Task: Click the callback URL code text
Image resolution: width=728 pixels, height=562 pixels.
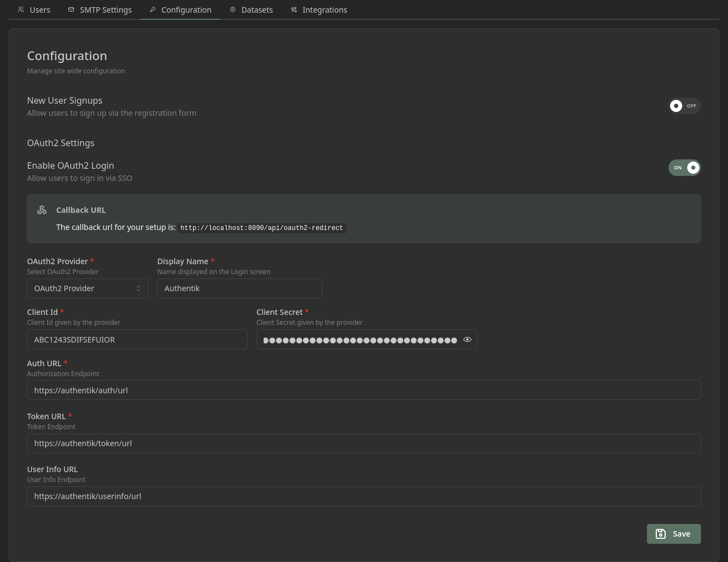Action: pyautogui.click(x=261, y=228)
